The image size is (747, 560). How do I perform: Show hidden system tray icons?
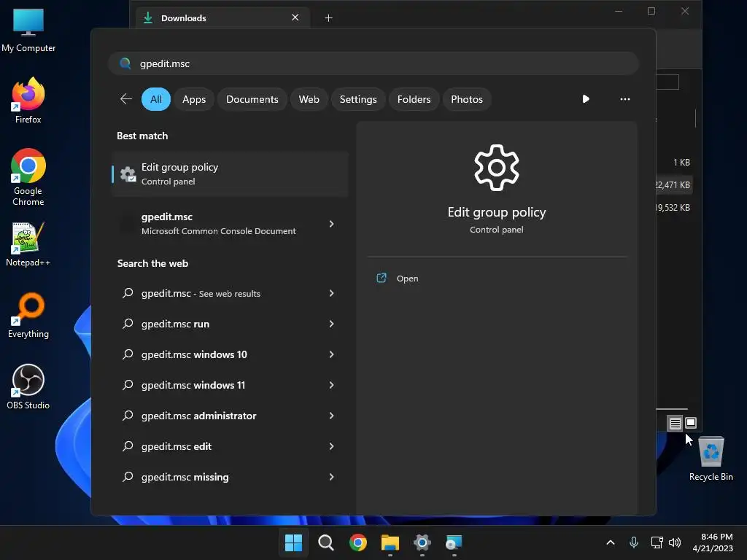click(x=611, y=542)
